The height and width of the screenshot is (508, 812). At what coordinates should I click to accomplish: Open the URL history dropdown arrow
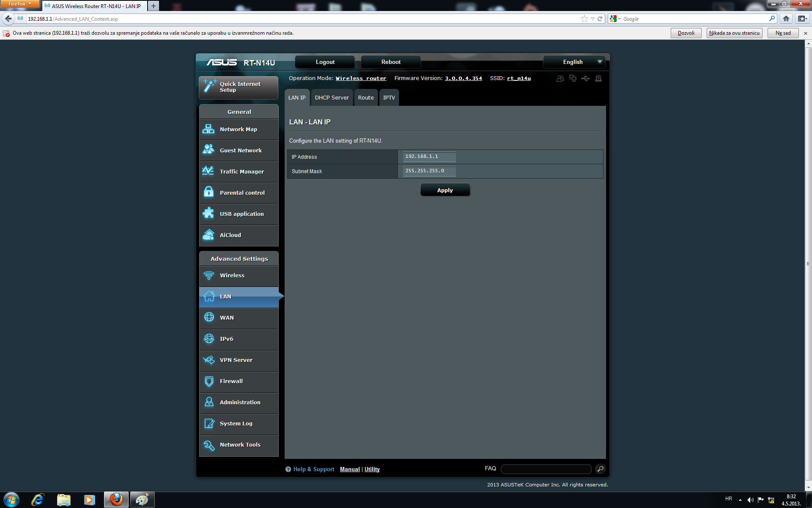coord(593,19)
